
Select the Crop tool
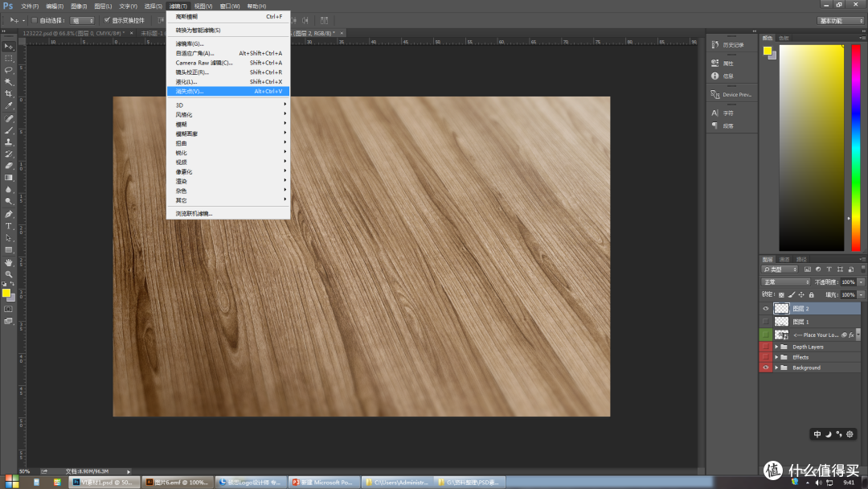(x=8, y=93)
